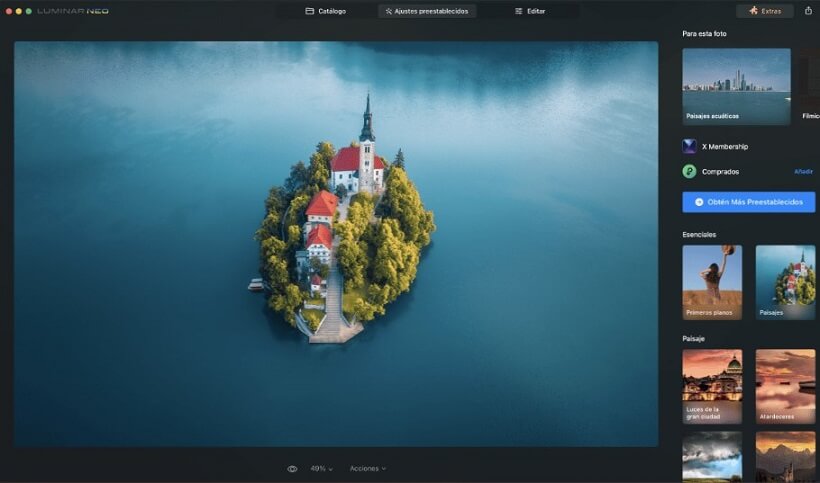Click the Añadir link

(803, 171)
